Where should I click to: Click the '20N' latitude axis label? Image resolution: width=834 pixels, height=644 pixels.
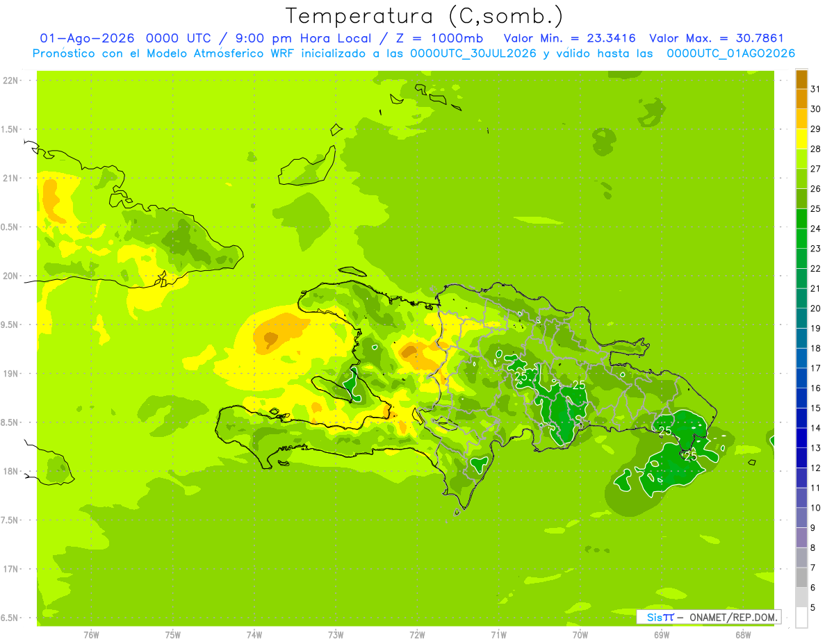[x=10, y=276]
